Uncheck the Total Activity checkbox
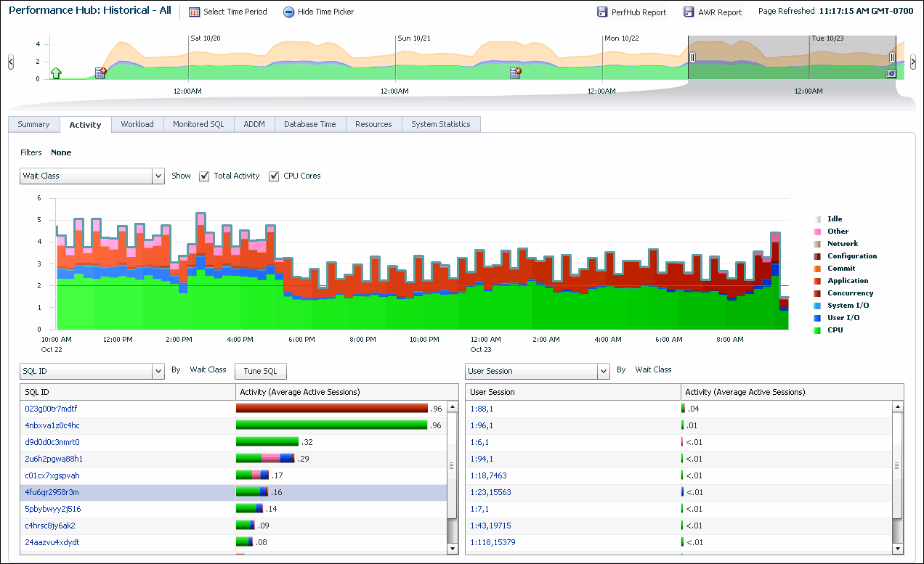Image resolution: width=924 pixels, height=564 pixels. (x=204, y=176)
